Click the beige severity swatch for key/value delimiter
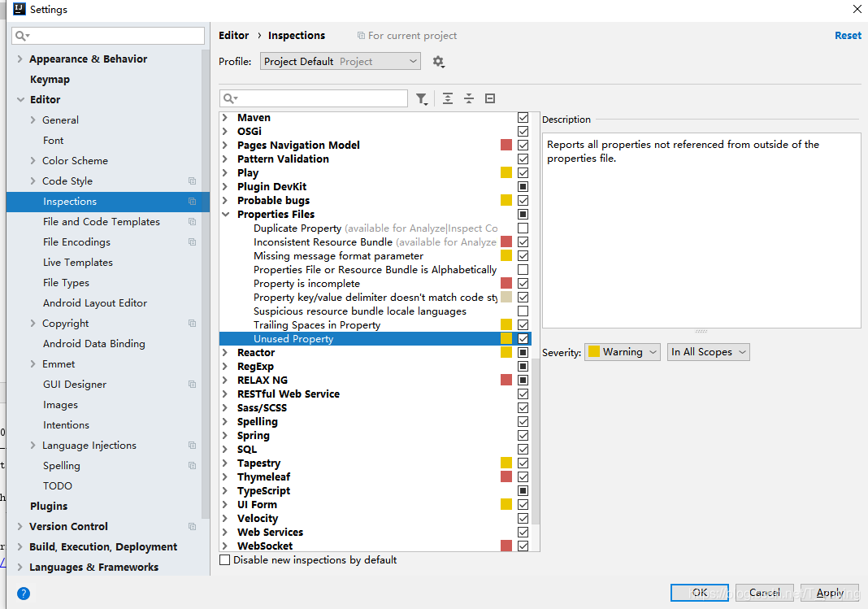This screenshot has width=868, height=609. pyautogui.click(x=506, y=298)
